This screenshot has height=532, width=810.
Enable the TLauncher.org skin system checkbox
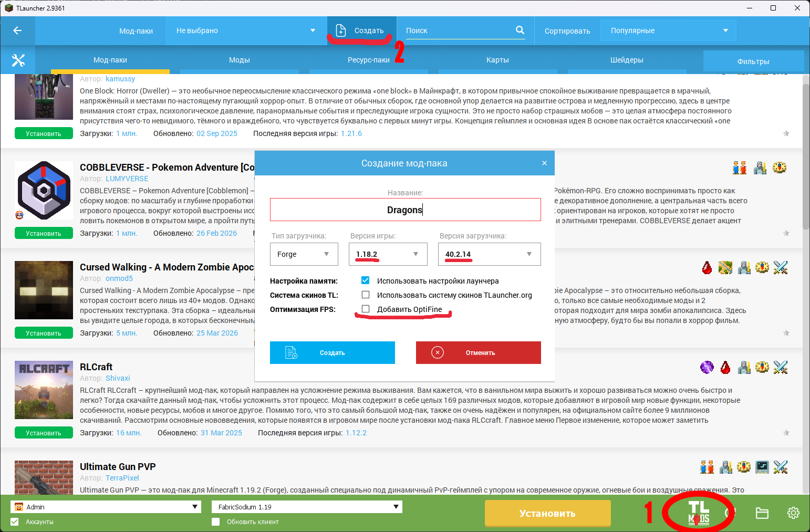366,295
